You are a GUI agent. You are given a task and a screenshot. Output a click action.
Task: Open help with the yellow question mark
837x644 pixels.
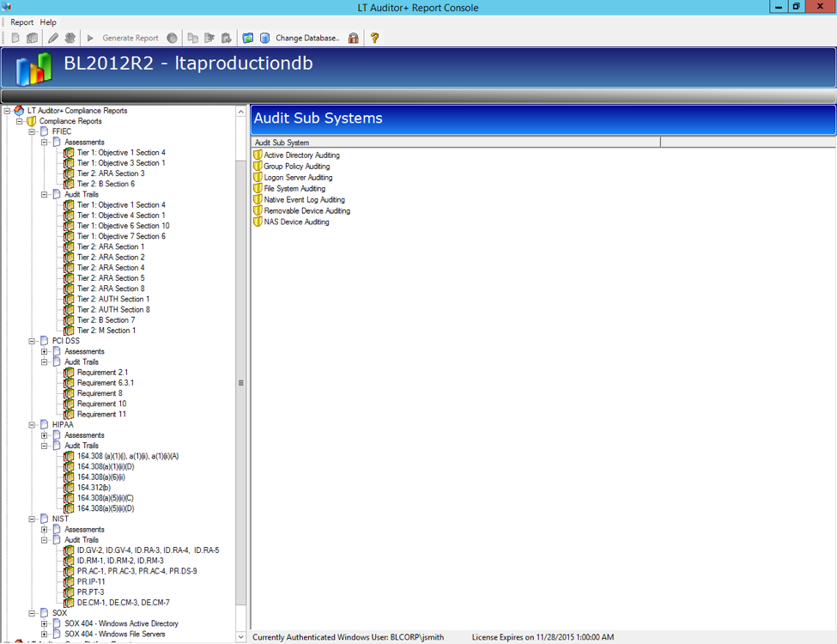click(375, 38)
